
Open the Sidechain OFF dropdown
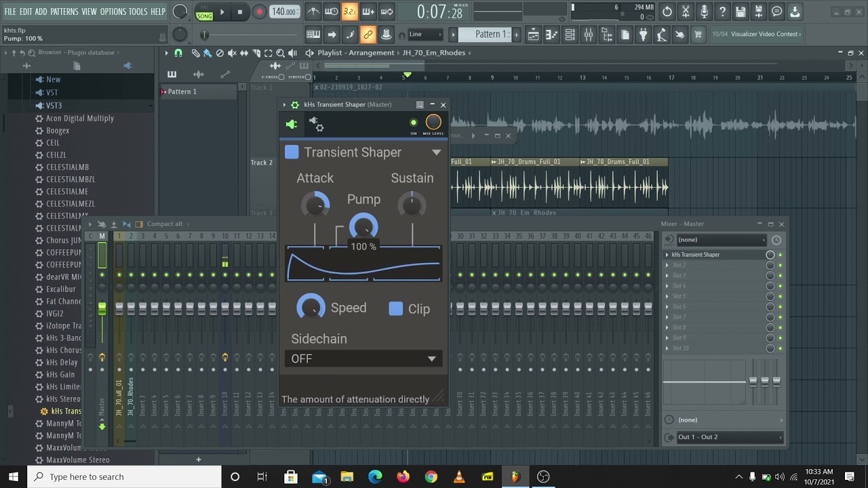point(363,359)
